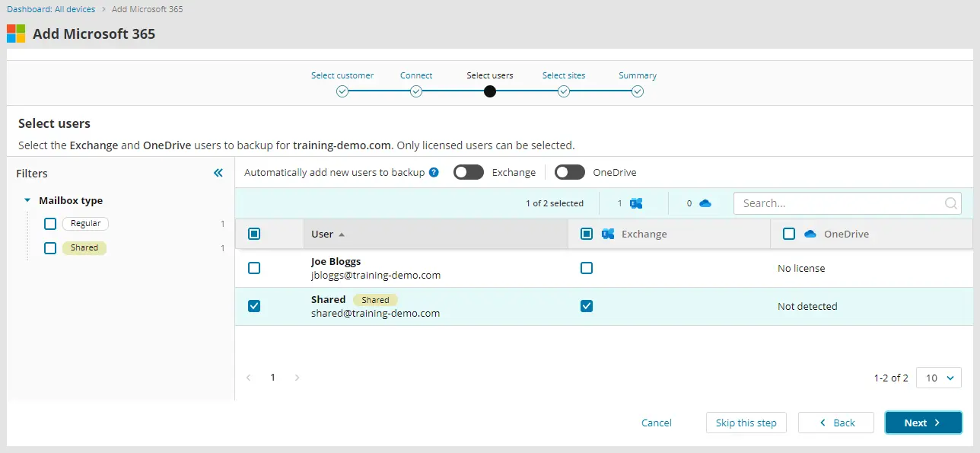Go to previous page arrow in pagination
The height and width of the screenshot is (453, 980).
click(248, 377)
